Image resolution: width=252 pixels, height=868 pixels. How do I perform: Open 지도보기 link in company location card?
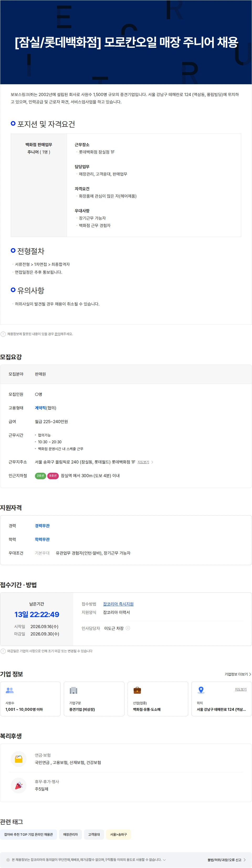(240, 689)
